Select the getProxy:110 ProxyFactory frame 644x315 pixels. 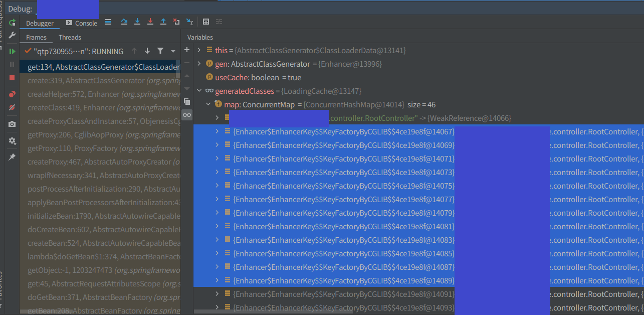100,148
